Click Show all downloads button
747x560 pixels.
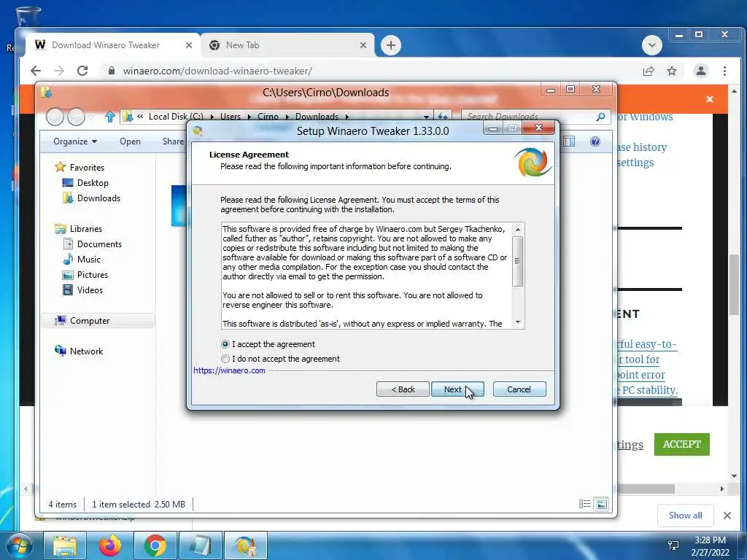point(685,516)
